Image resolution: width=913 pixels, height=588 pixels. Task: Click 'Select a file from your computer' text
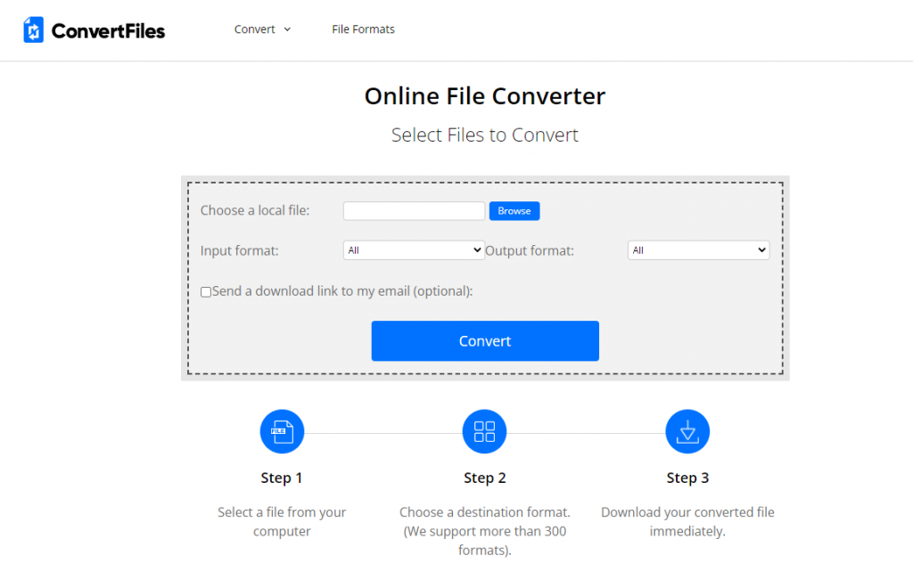[x=282, y=522]
